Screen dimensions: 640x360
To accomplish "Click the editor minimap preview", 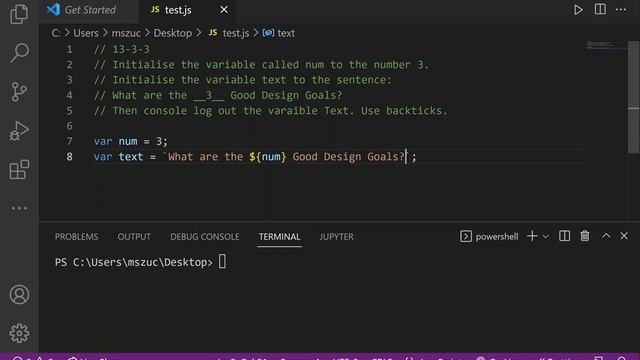I will click(x=606, y=45).
